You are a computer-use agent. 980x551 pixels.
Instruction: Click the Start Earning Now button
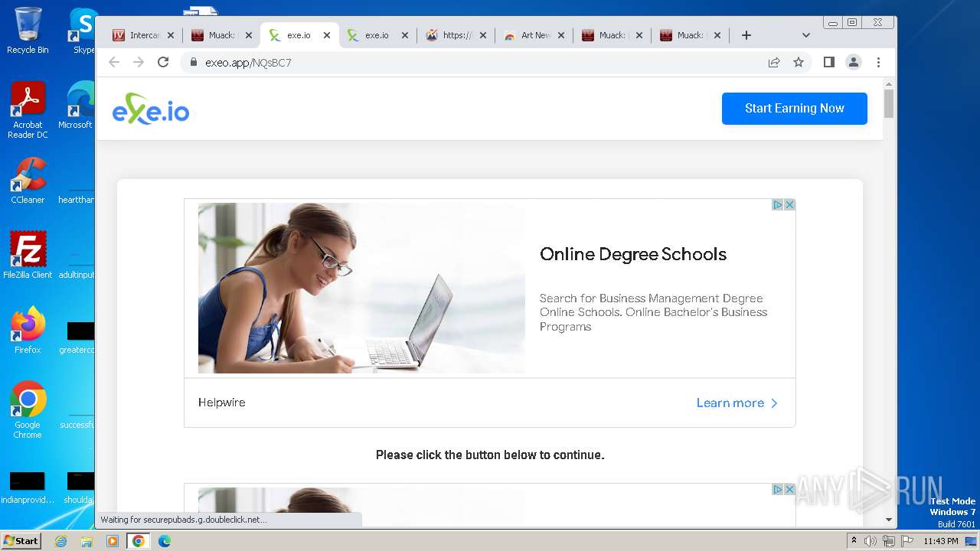point(794,109)
